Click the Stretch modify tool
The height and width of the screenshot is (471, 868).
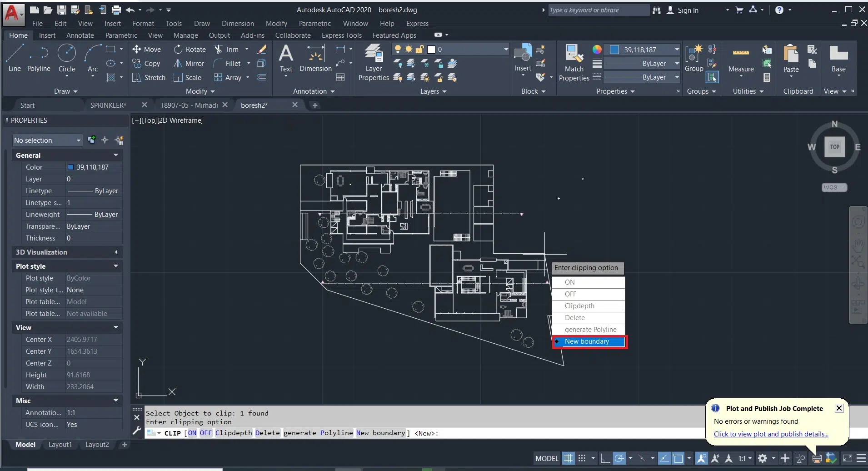click(x=149, y=78)
